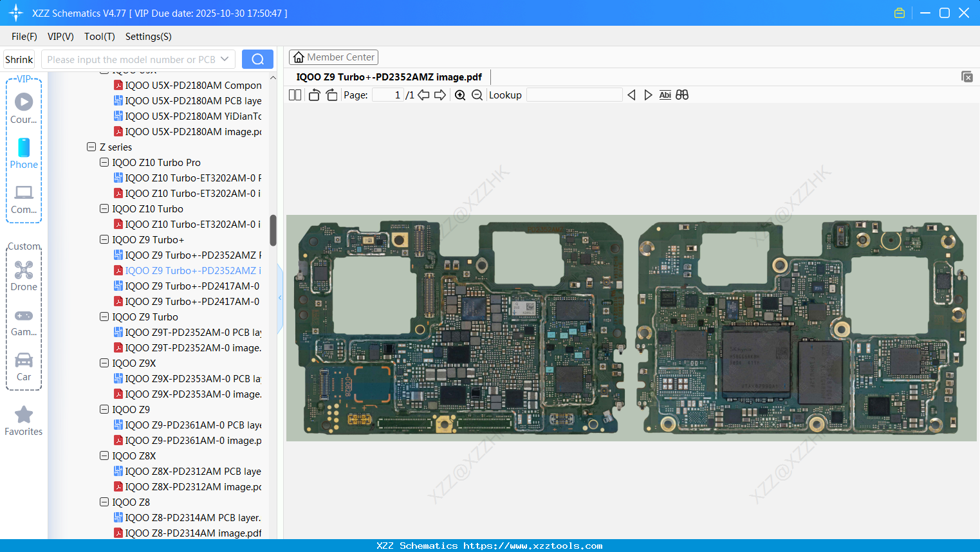This screenshot has height=552, width=980.
Task: Select highlighted IQOO Z9 Turbo+-PD2352AMZ image file
Action: click(188, 270)
